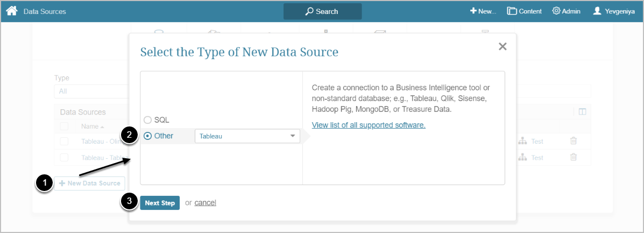Expand the Type filter dropdown
Screen dimensions: 644x233
(91, 91)
